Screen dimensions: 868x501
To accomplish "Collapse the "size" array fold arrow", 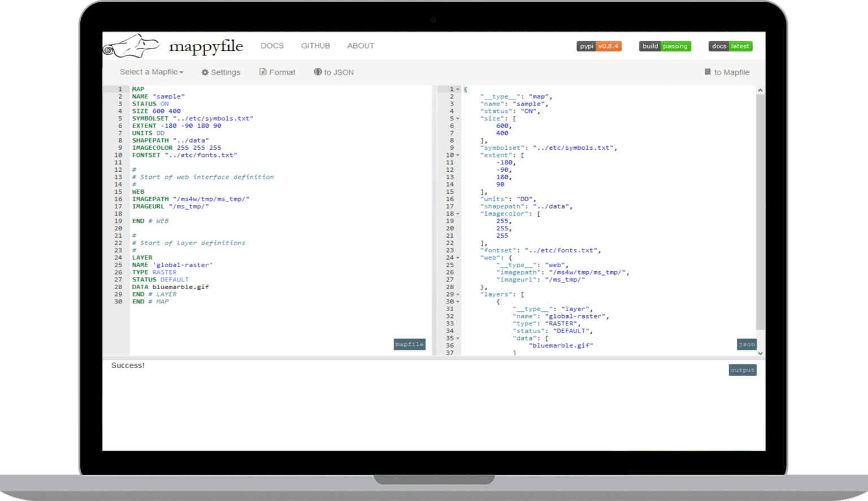I will (458, 119).
